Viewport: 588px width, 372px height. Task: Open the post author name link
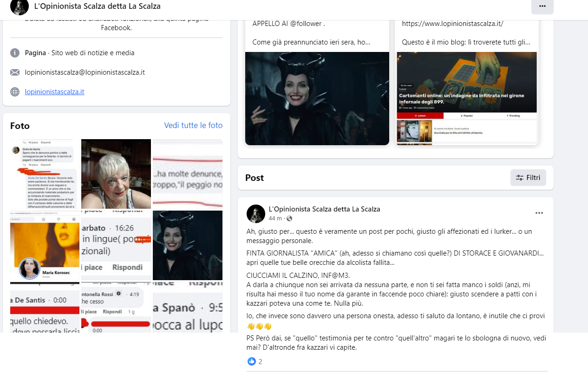tap(324, 209)
